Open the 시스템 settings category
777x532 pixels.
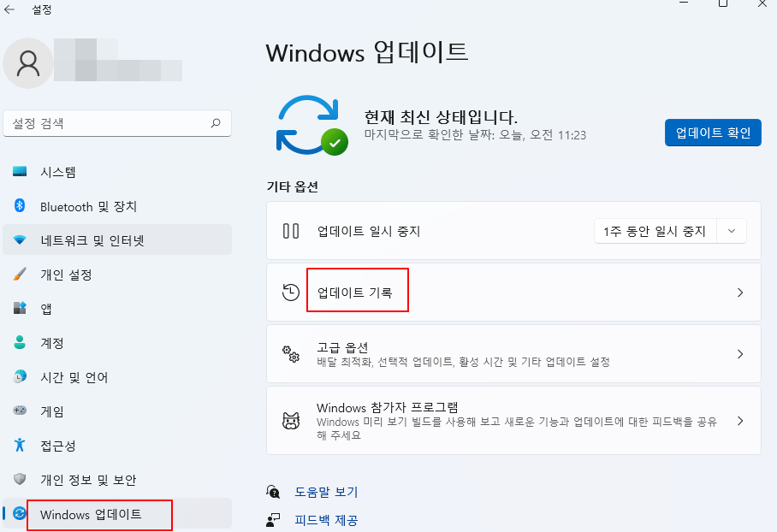pyautogui.click(x=117, y=172)
